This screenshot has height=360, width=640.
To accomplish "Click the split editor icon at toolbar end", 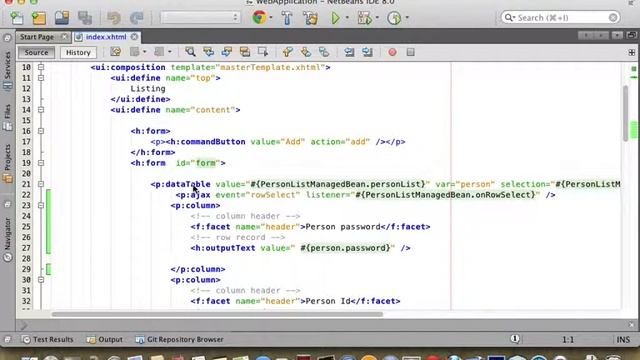I will click(x=632, y=52).
